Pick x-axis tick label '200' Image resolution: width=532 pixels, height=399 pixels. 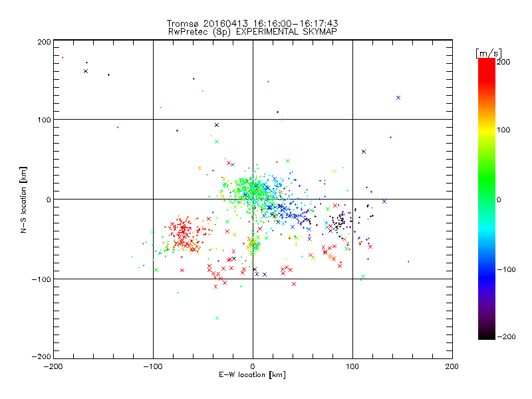452,366
